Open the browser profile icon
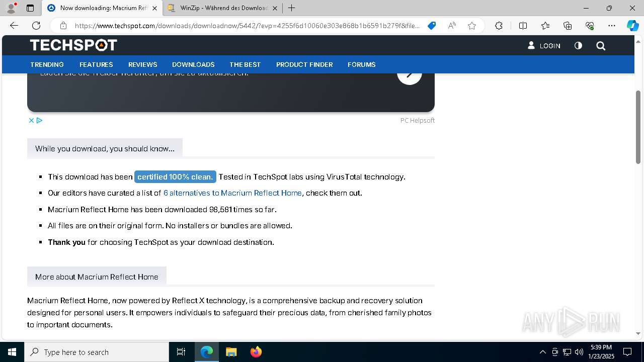Screen dimensions: 644x362 (11, 8)
